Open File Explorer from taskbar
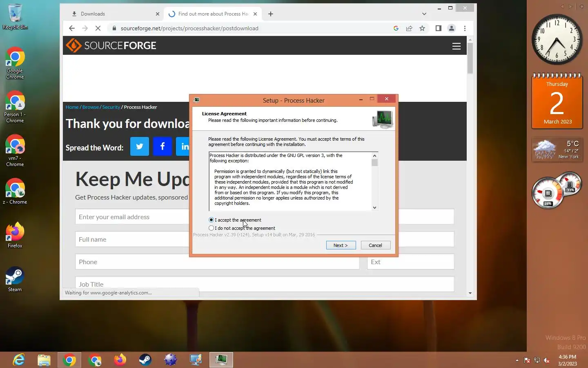 [x=44, y=360]
